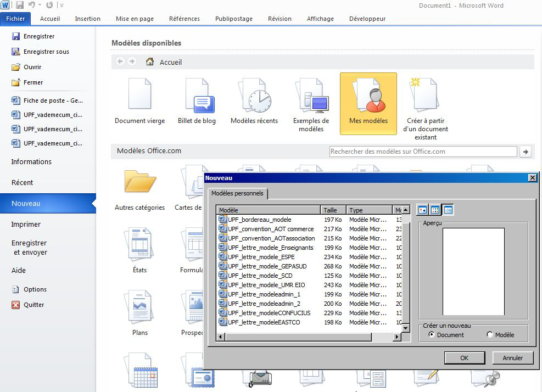Open the Fichier tab
Image resolution: width=542 pixels, height=392 pixels.
[15, 19]
